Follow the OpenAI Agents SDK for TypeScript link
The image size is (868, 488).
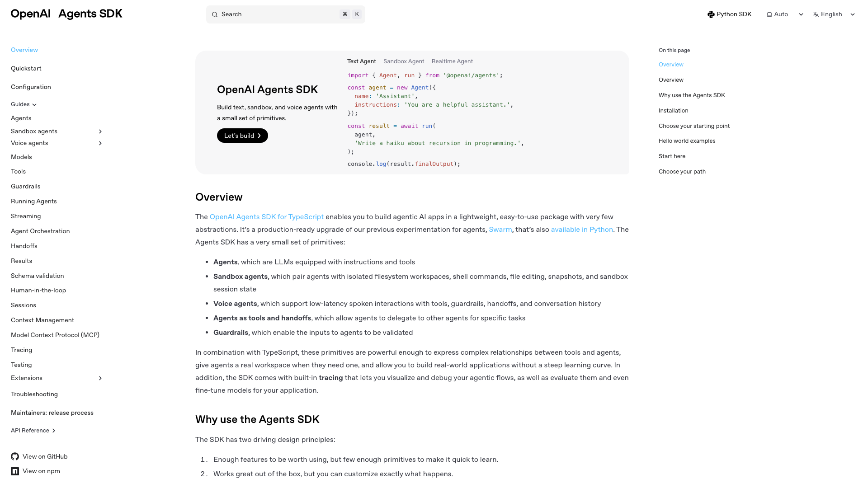click(267, 217)
